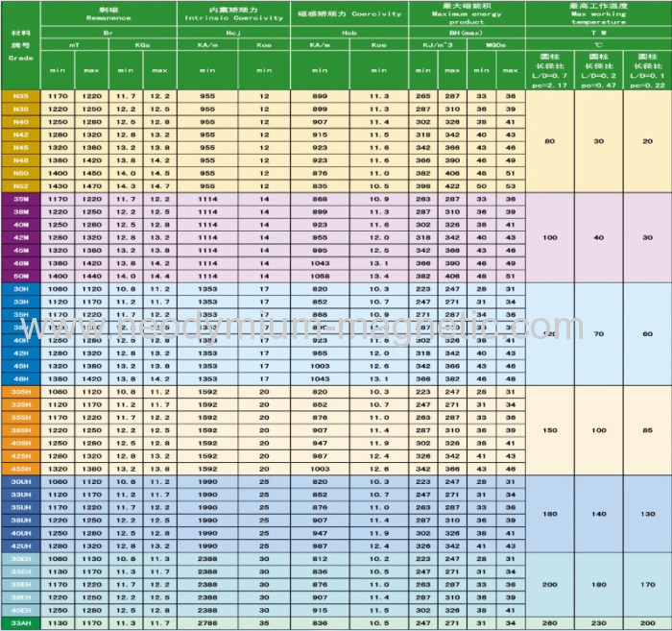Click the 1058 Hcb value for 50M
Image resolution: width=672 pixels, height=631 pixels.
[x=320, y=276]
